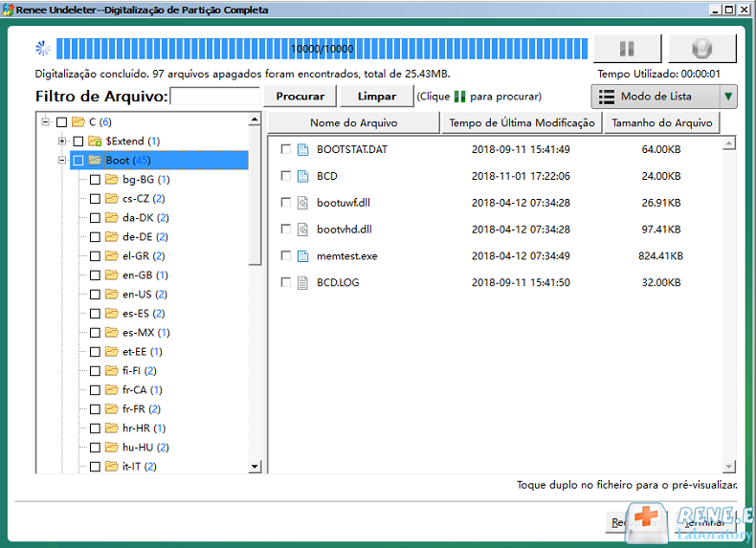Minimize the Renee Undeleter window
This screenshot has width=756, height=548.
(x=716, y=10)
